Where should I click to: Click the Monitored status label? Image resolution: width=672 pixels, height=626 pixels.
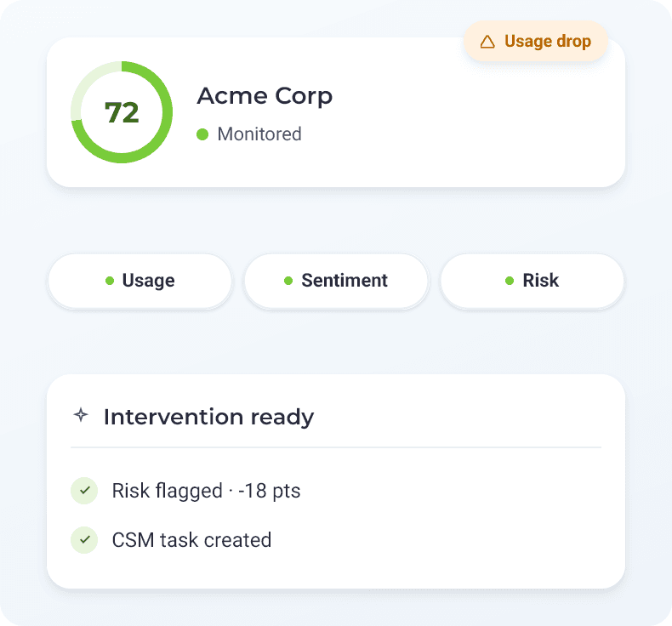[259, 134]
